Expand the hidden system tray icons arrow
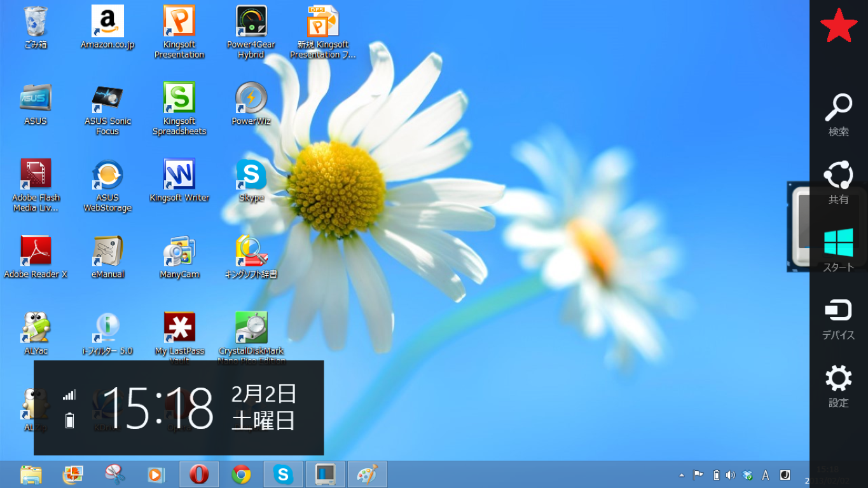This screenshot has height=488, width=868. pyautogui.click(x=682, y=475)
